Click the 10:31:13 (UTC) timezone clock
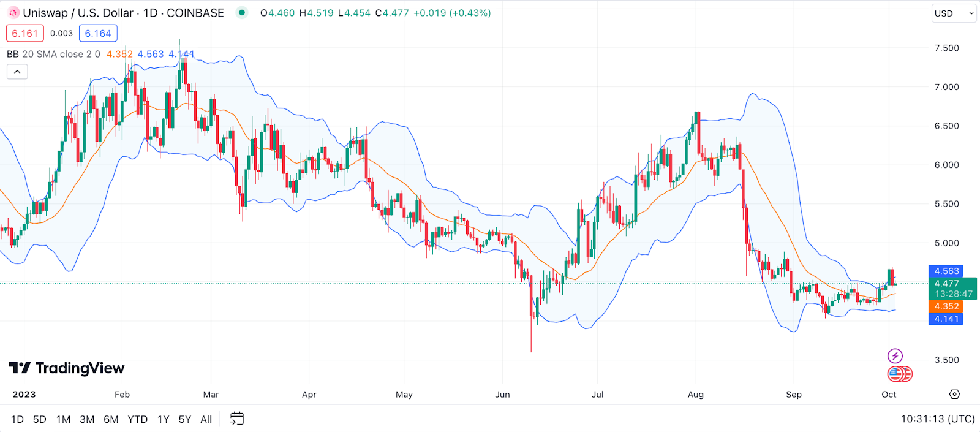This screenshot has height=432, width=980. [x=938, y=419]
